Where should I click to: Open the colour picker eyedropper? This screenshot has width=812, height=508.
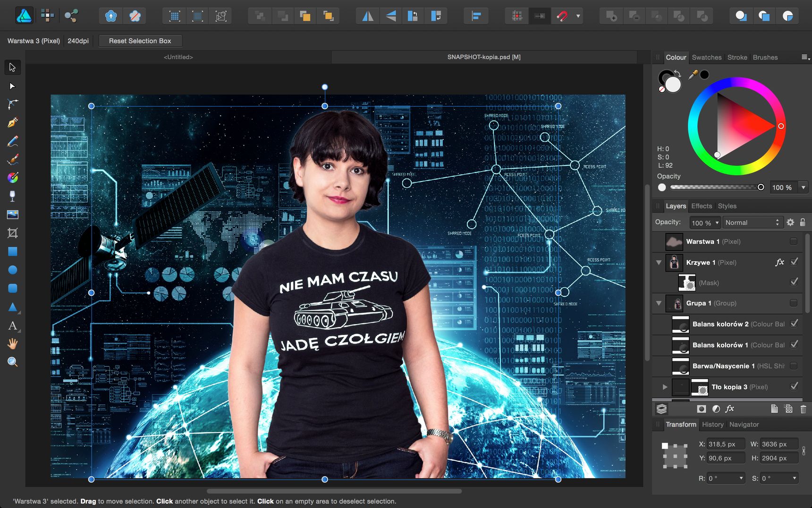[x=693, y=75]
